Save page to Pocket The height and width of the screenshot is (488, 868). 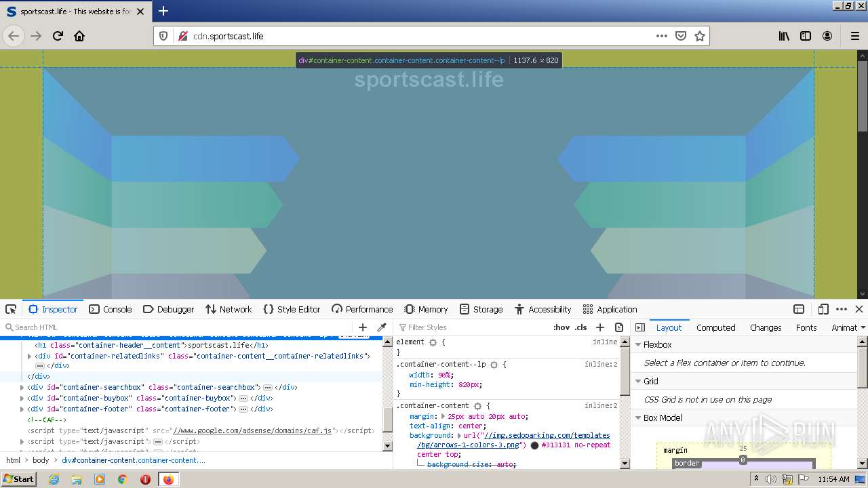681,36
